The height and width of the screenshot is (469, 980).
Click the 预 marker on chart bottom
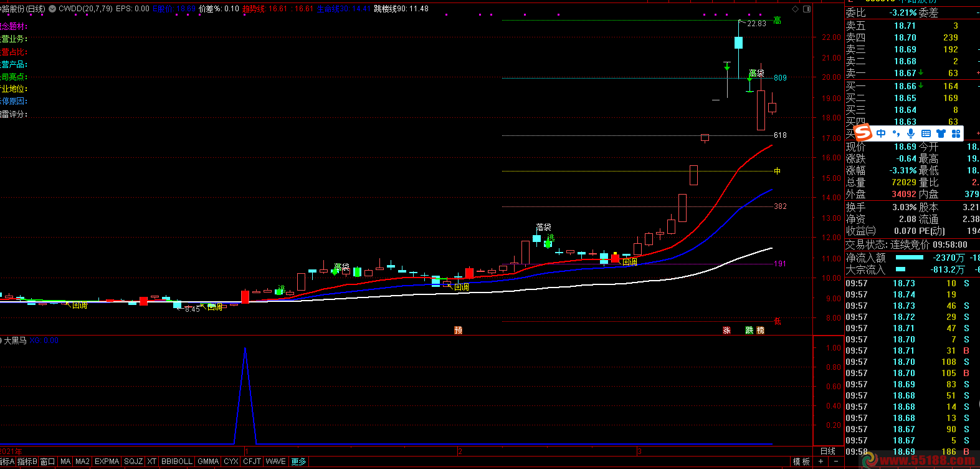click(x=459, y=330)
